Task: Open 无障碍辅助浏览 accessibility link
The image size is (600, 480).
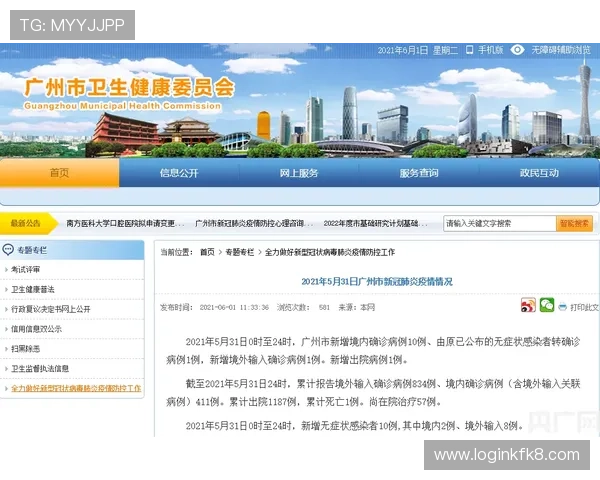Action: [x=561, y=50]
